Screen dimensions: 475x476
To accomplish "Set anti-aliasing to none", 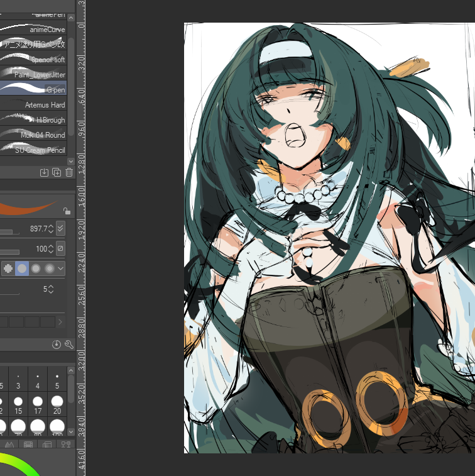I will pos(8,268).
